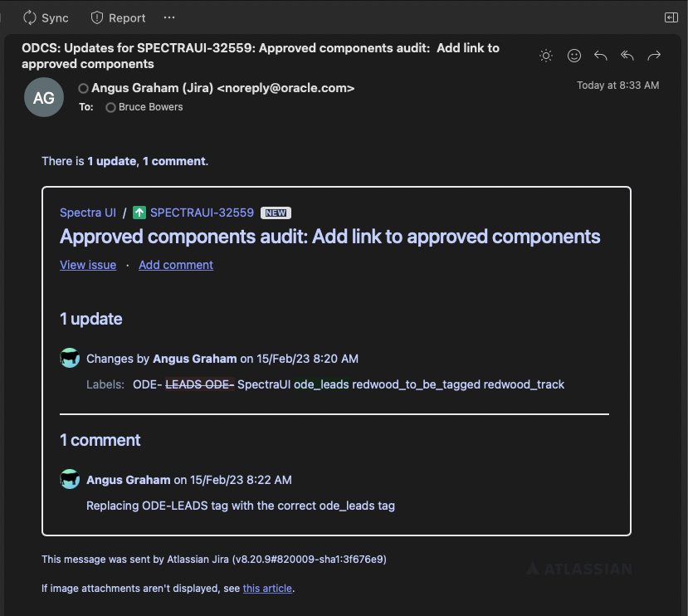The image size is (688, 616).
Task: Open the Spectra UI project link
Action: tap(88, 213)
